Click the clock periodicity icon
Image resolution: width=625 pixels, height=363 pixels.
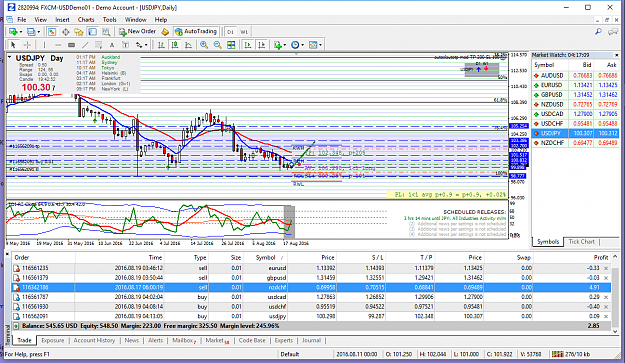(295, 45)
